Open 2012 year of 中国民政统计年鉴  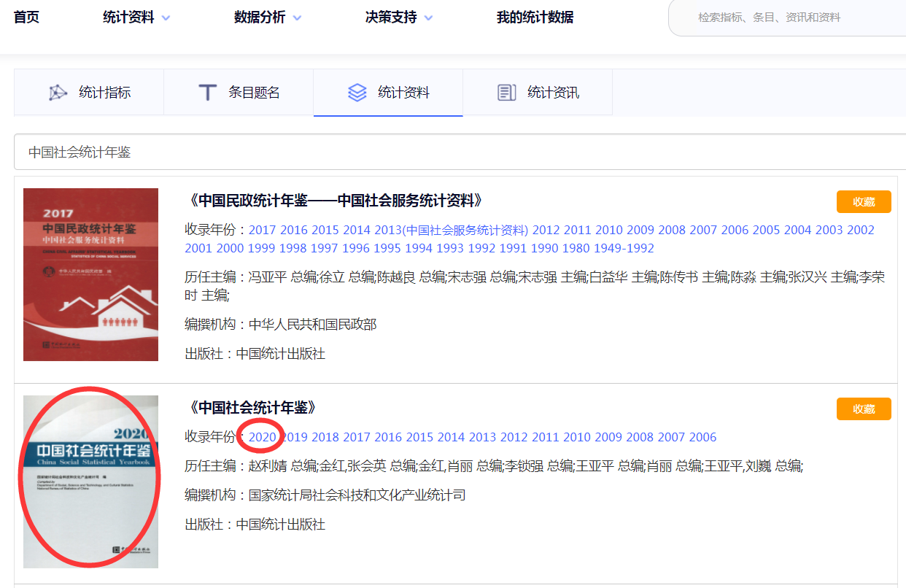pyautogui.click(x=546, y=230)
